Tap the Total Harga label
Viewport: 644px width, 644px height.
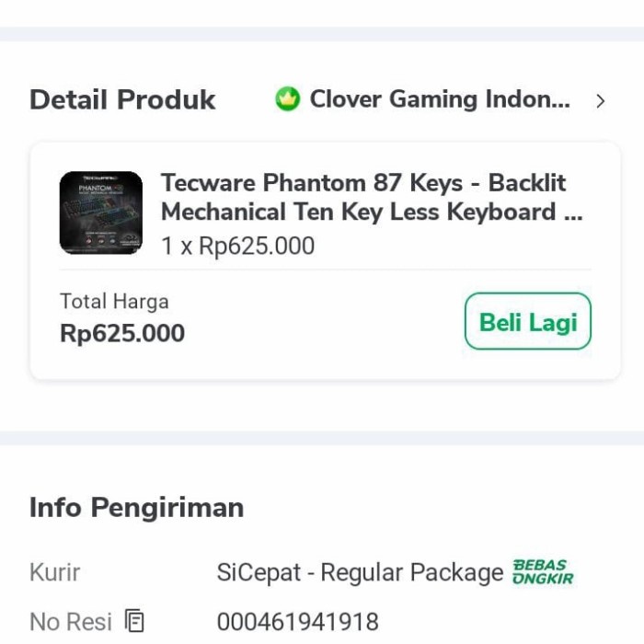114,302
